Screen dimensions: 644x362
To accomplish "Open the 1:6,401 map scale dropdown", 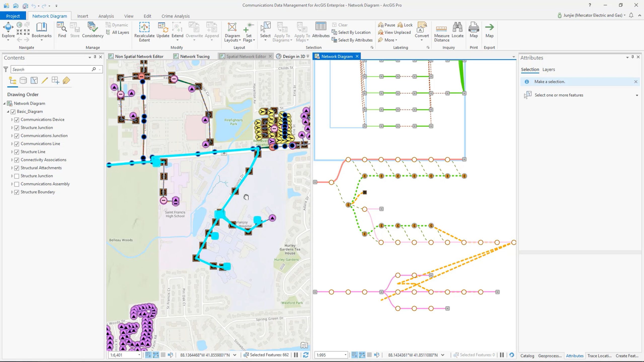I will [139, 355].
